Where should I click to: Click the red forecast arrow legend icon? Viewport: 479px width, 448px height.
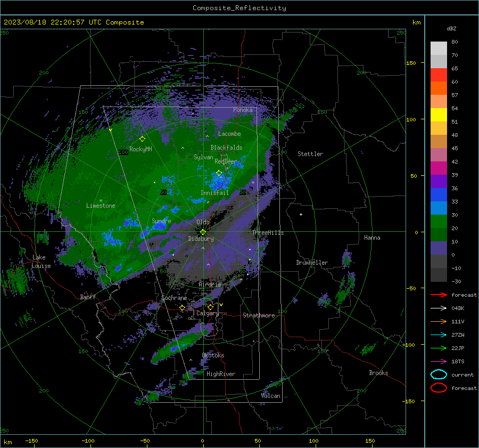[x=439, y=295]
